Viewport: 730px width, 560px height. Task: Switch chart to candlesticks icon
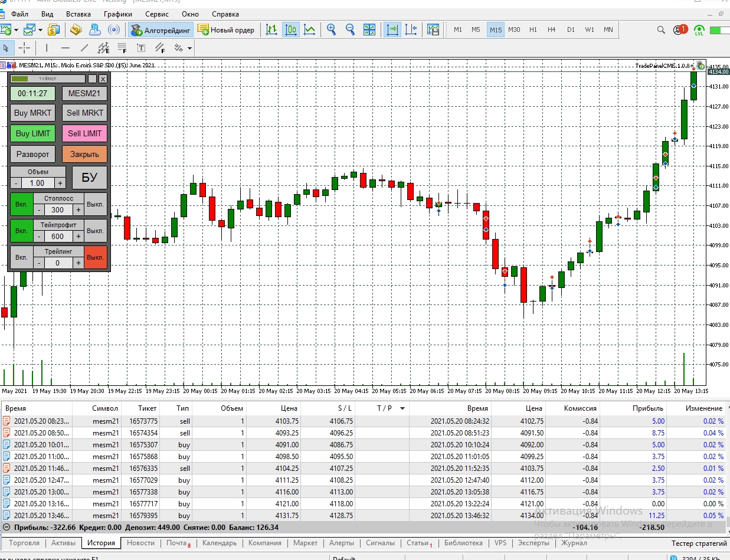(290, 30)
